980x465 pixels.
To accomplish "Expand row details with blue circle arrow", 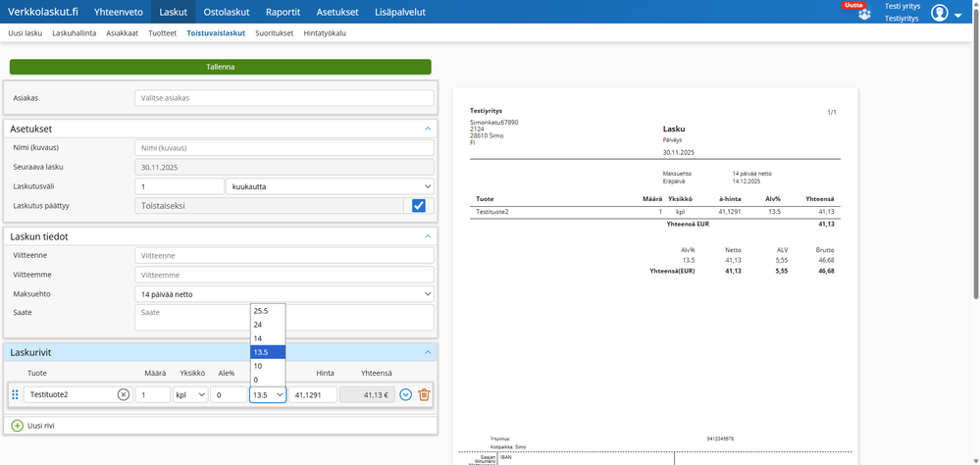I will tap(405, 394).
